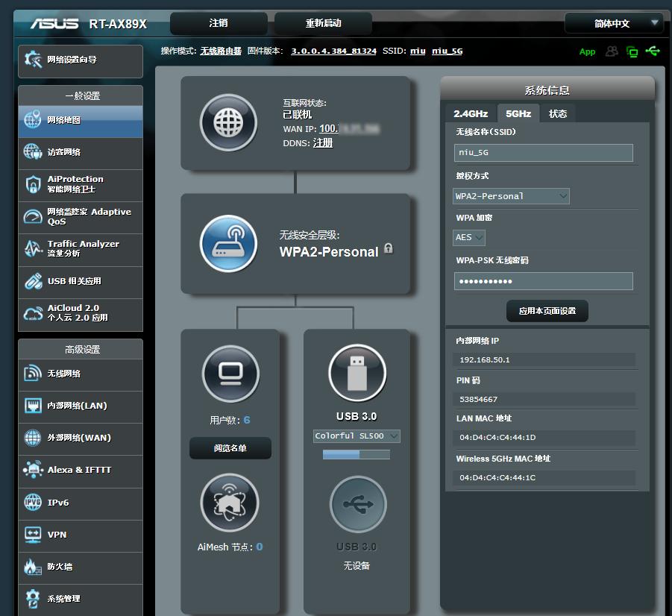Click the DDNS 注册 link
672x616 pixels.
[x=323, y=142]
